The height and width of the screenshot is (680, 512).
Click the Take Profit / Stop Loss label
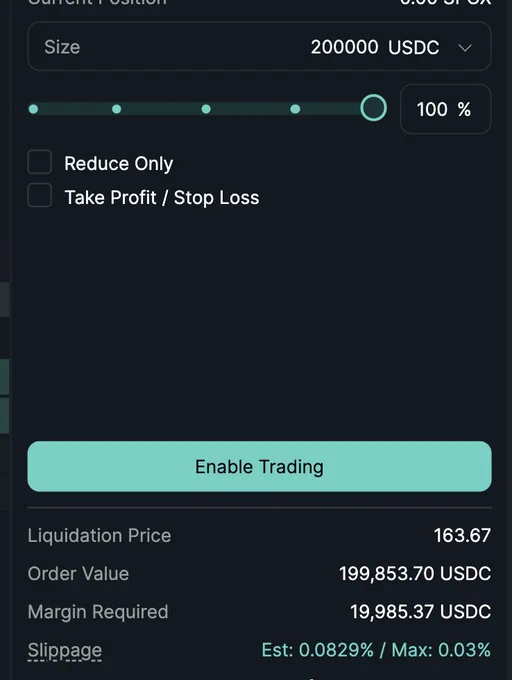162,197
